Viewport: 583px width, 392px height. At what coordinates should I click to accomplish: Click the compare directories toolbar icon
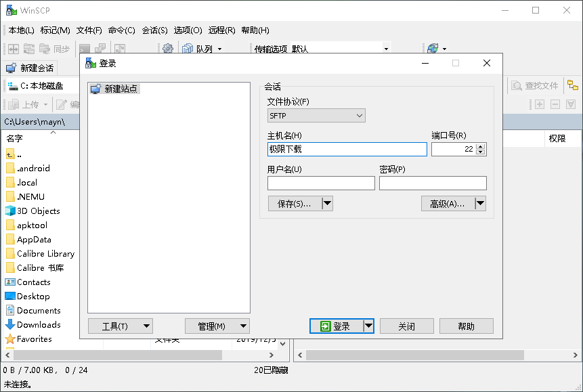point(14,49)
